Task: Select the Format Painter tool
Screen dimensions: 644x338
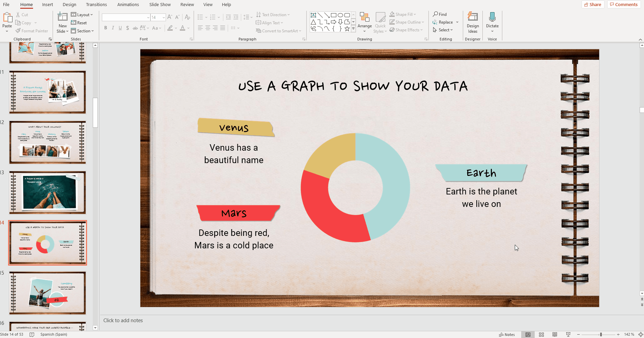Action: tap(32, 31)
